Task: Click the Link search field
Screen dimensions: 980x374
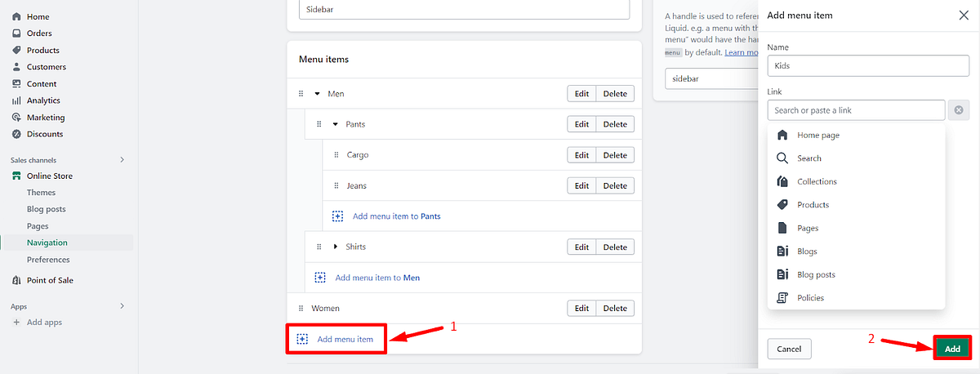Action: pyautogui.click(x=856, y=109)
